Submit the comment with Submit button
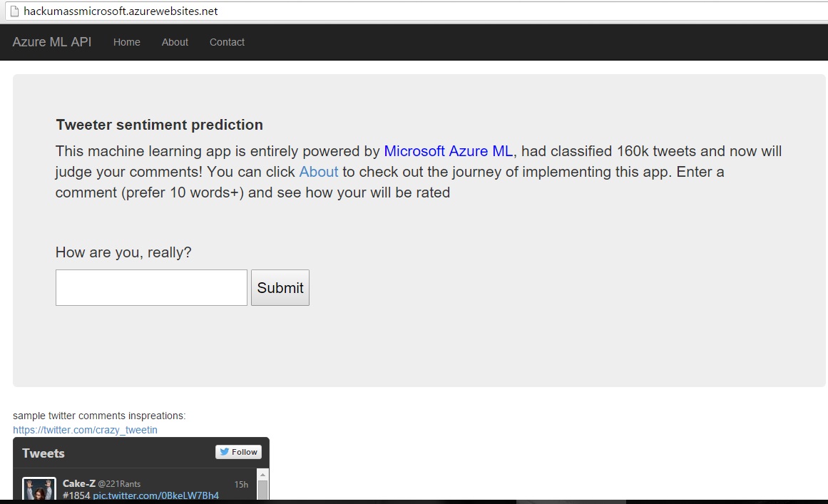 click(280, 287)
